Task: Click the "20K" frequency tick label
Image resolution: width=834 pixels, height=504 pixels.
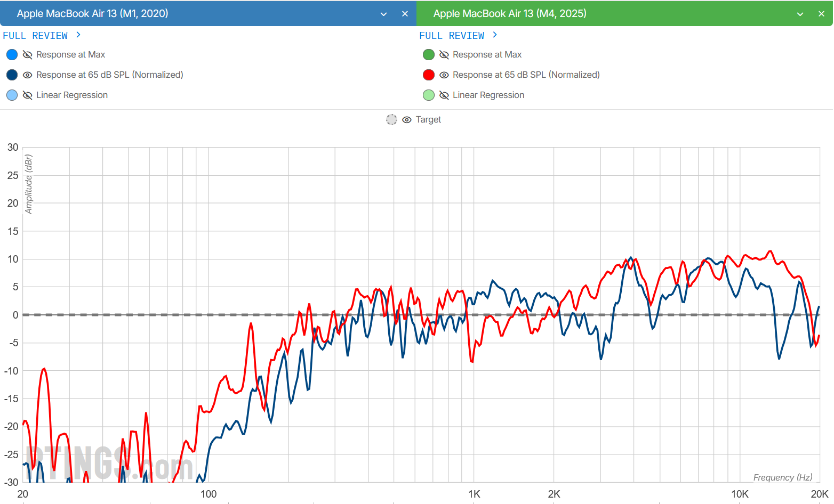Action: 820,494
